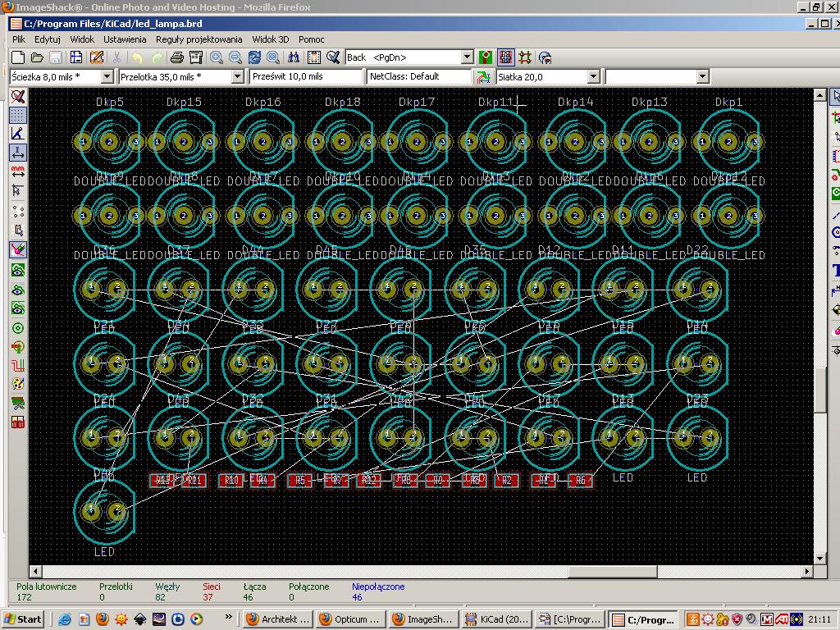Open the Reguły projektowania menu
The width and height of the screenshot is (840, 630).
point(199,39)
